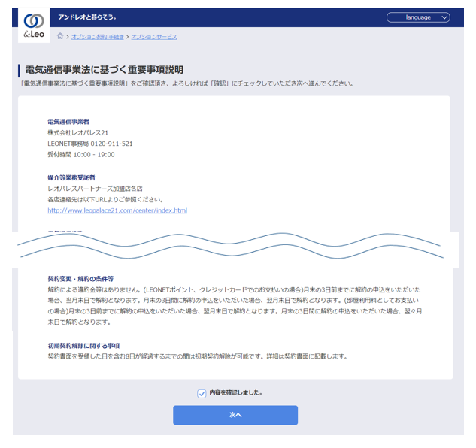Check the 内容を確認しました checkbox

coord(202,393)
